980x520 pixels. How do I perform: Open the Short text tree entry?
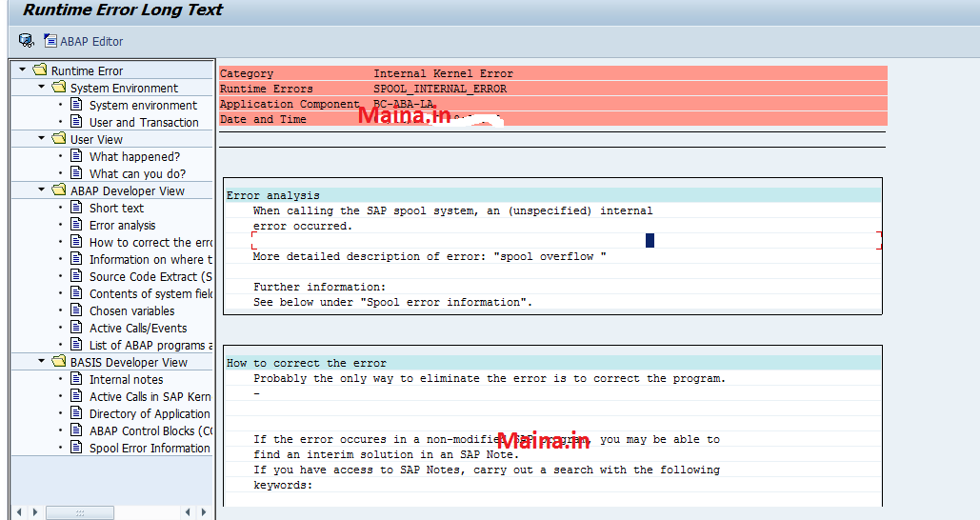[116, 209]
